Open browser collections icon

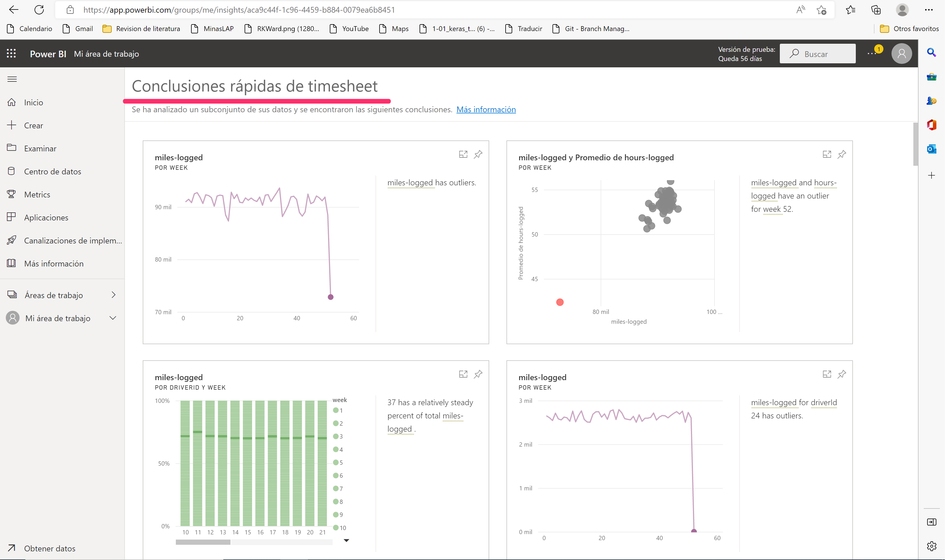(x=876, y=10)
